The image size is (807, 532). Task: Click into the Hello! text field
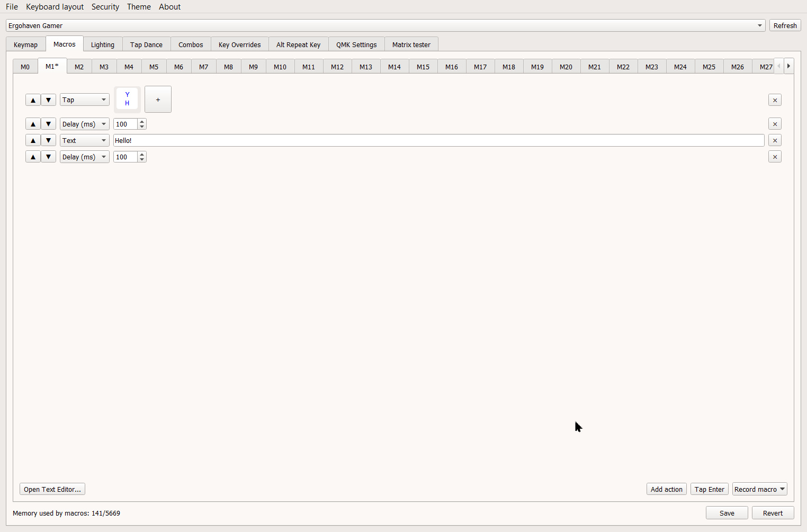(438, 141)
